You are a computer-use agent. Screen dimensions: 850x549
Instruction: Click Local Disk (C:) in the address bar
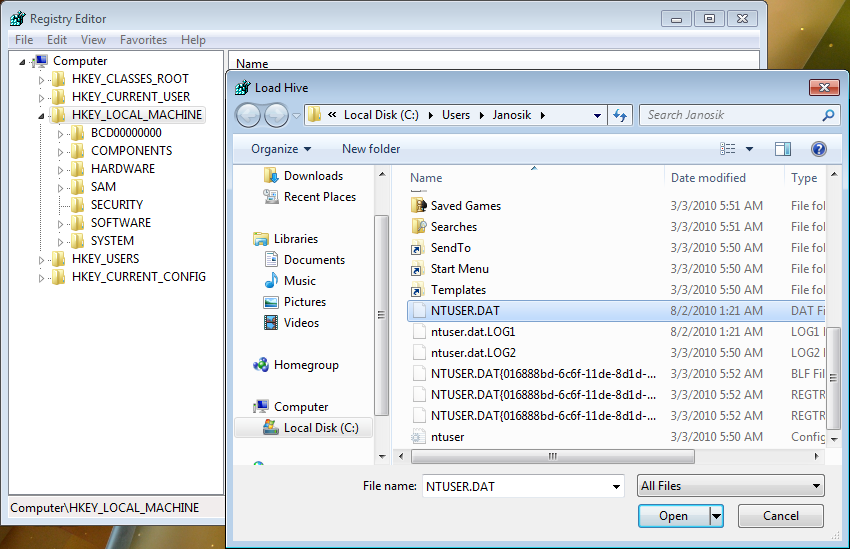(381, 115)
